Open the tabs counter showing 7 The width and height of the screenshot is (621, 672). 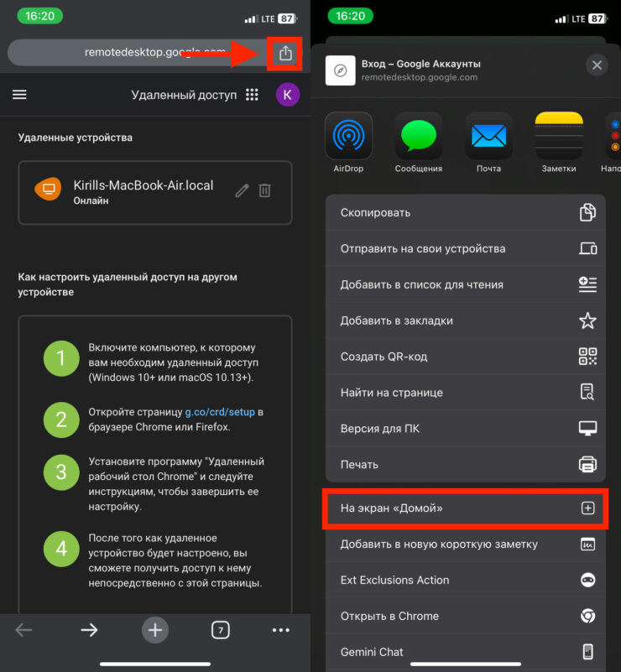(x=220, y=630)
